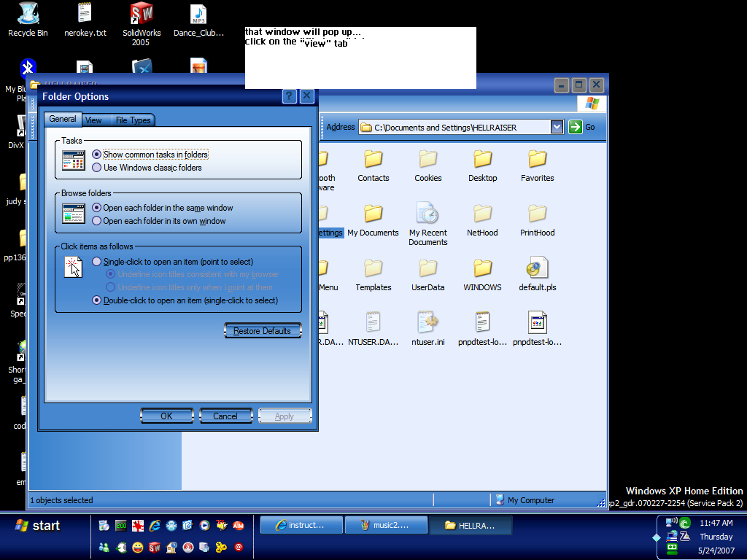The height and width of the screenshot is (560, 747).
Task: Click the green Go arrow button
Action: 575,127
